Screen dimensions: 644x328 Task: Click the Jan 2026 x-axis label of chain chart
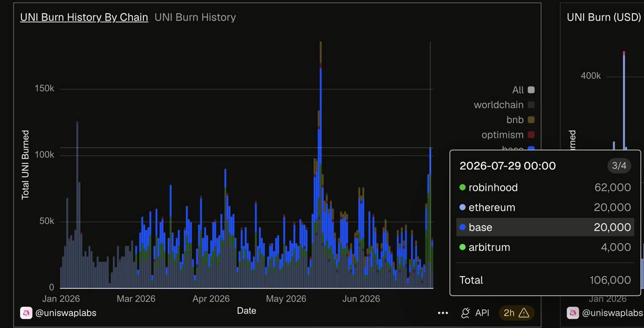(61, 299)
